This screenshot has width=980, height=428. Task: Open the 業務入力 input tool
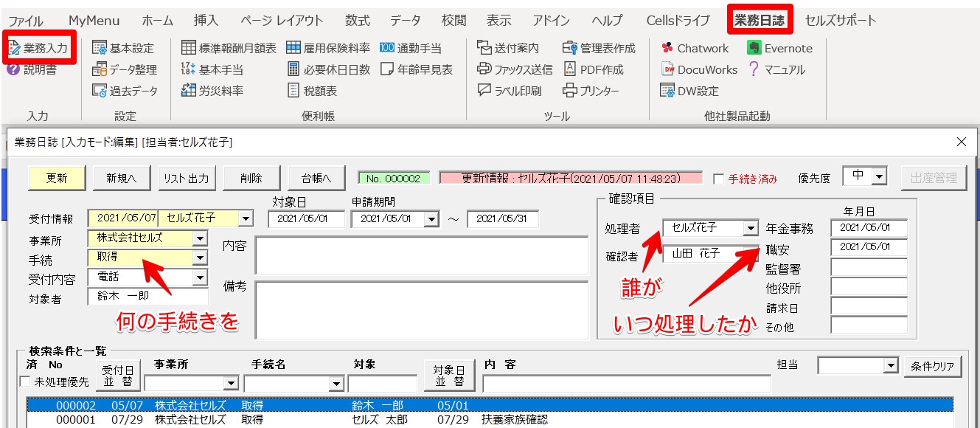[x=40, y=49]
